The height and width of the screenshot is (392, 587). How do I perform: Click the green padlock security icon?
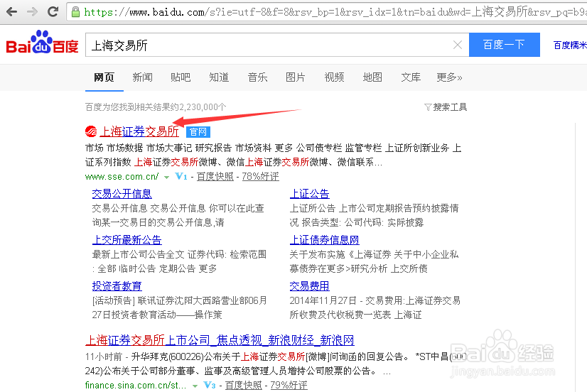click(75, 12)
